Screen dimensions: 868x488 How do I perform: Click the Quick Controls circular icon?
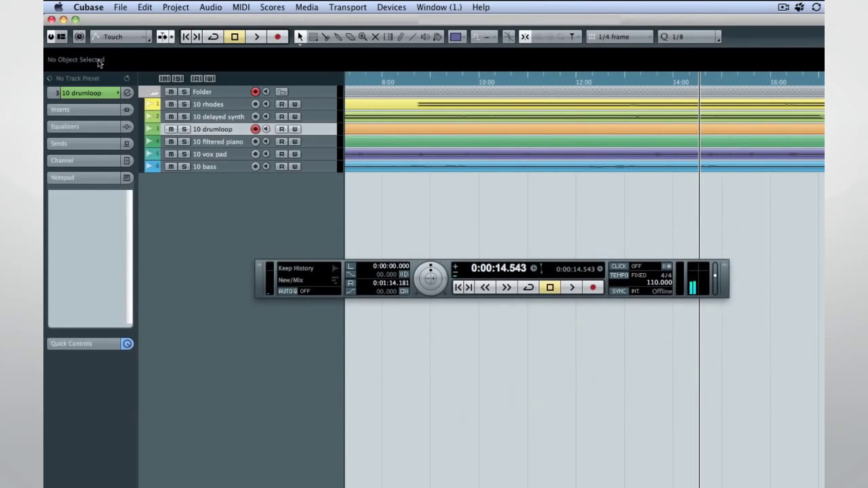127,344
